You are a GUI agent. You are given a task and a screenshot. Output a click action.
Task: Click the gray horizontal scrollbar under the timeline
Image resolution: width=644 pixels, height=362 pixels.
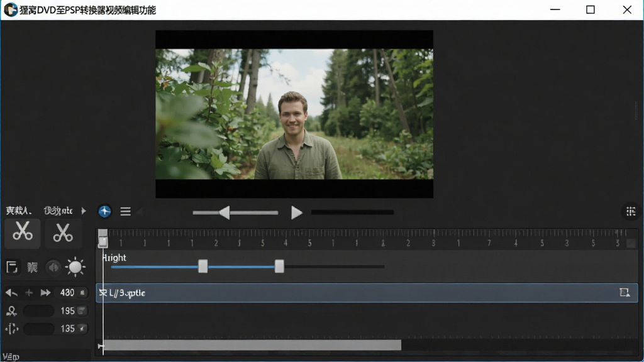[x=252, y=345]
